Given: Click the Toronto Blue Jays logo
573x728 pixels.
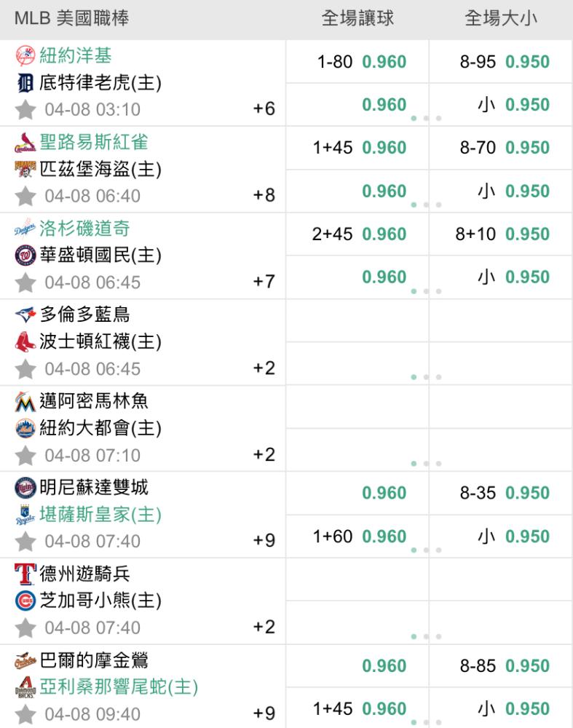Looking at the screenshot, I should click(25, 315).
